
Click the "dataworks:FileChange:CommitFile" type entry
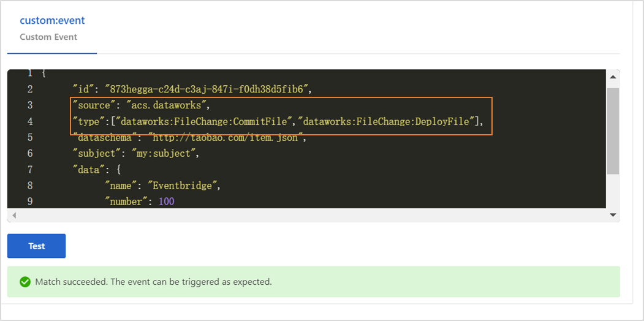coord(206,121)
